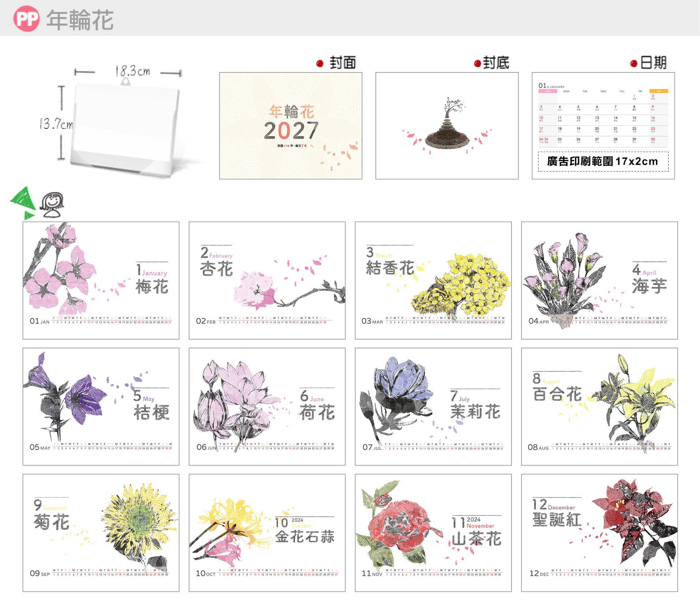Click the 10 OCT date strip label
The image size is (700, 610).
(x=206, y=574)
